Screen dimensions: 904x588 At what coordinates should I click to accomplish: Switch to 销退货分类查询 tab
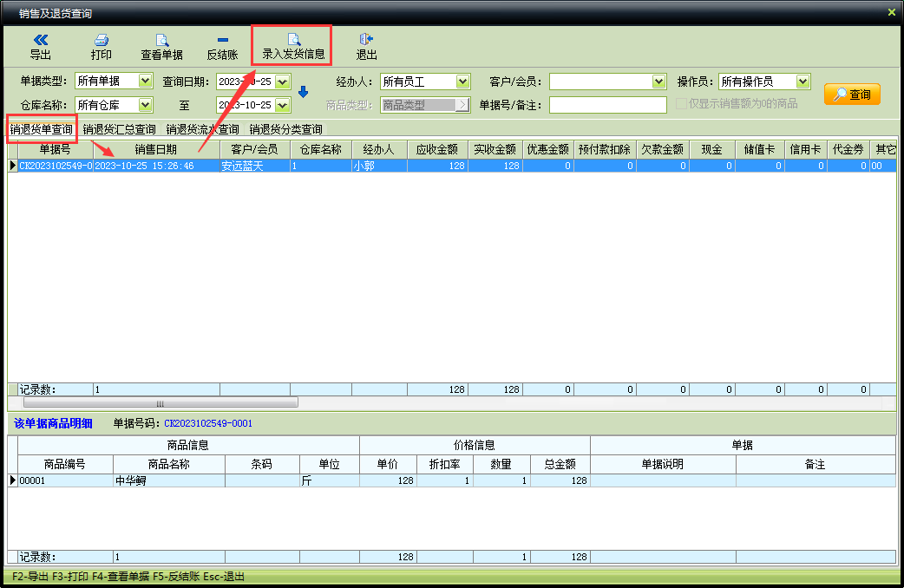point(285,129)
